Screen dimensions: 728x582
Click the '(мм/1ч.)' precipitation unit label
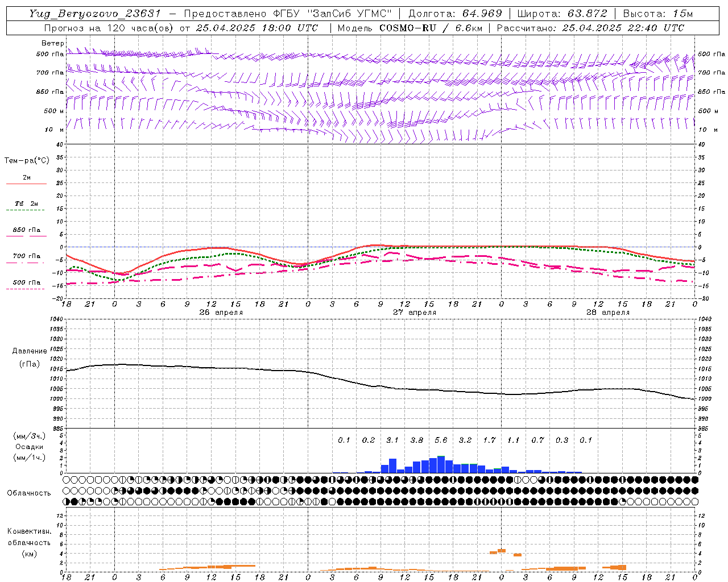tap(29, 458)
